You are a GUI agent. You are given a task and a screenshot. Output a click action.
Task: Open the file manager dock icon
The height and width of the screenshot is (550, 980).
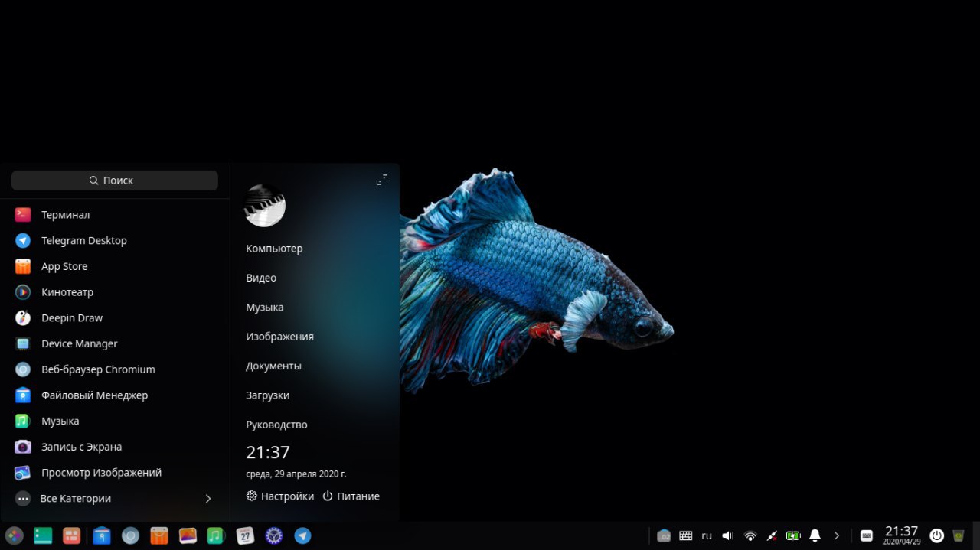coord(102,535)
